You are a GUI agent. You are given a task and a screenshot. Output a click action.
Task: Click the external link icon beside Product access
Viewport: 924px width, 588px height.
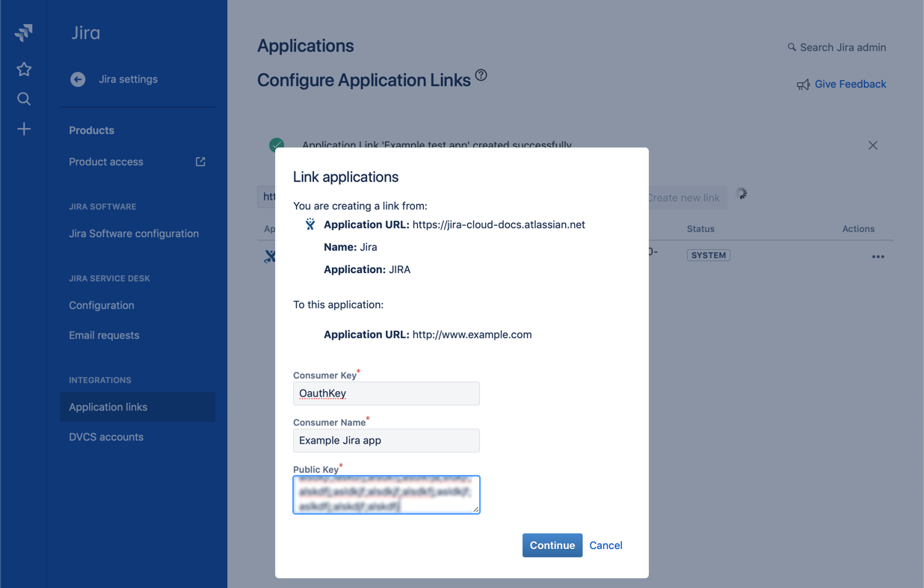pos(200,161)
